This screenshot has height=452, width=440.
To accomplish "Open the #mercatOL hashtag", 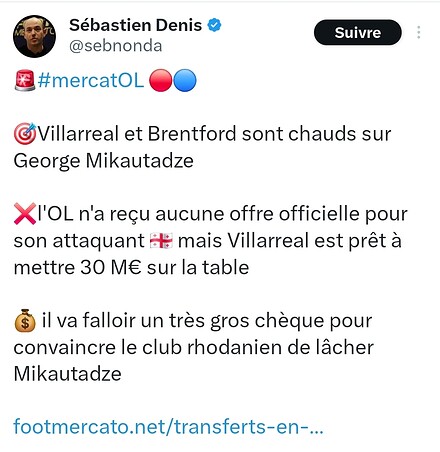I will pyautogui.click(x=91, y=81).
